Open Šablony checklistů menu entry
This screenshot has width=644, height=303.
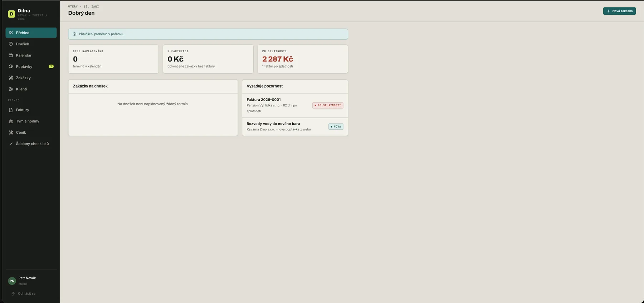coord(31,144)
